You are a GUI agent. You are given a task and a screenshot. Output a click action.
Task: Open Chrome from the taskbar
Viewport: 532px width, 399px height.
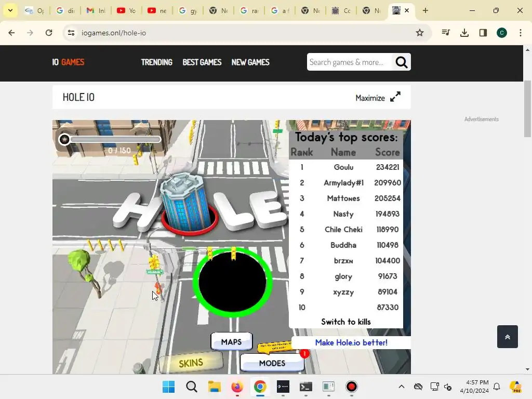260,387
